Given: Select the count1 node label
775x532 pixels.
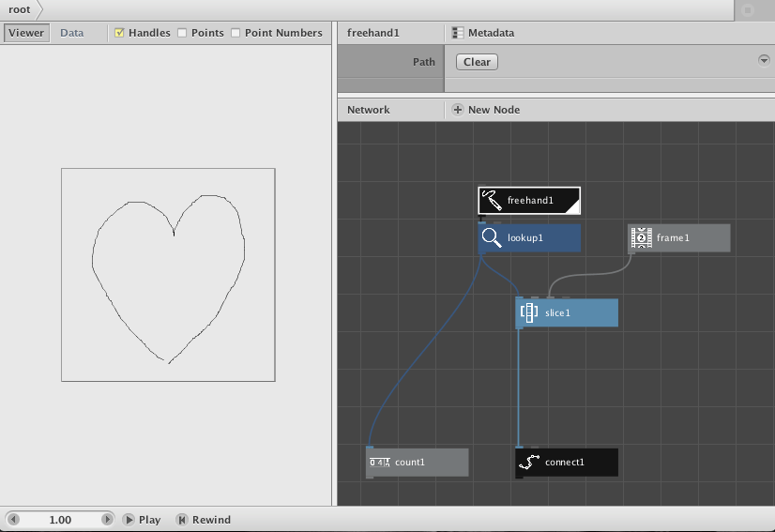Looking at the screenshot, I should 410,463.
